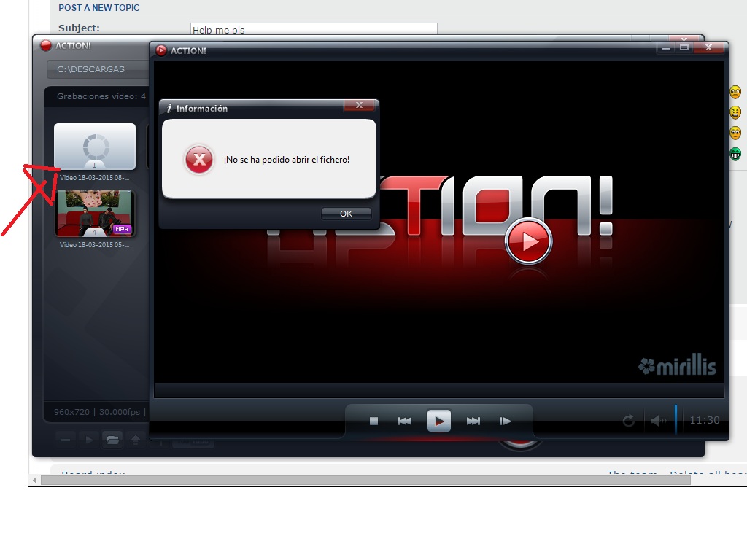
Task: Mute the player volume speaker icon
Action: point(659,421)
